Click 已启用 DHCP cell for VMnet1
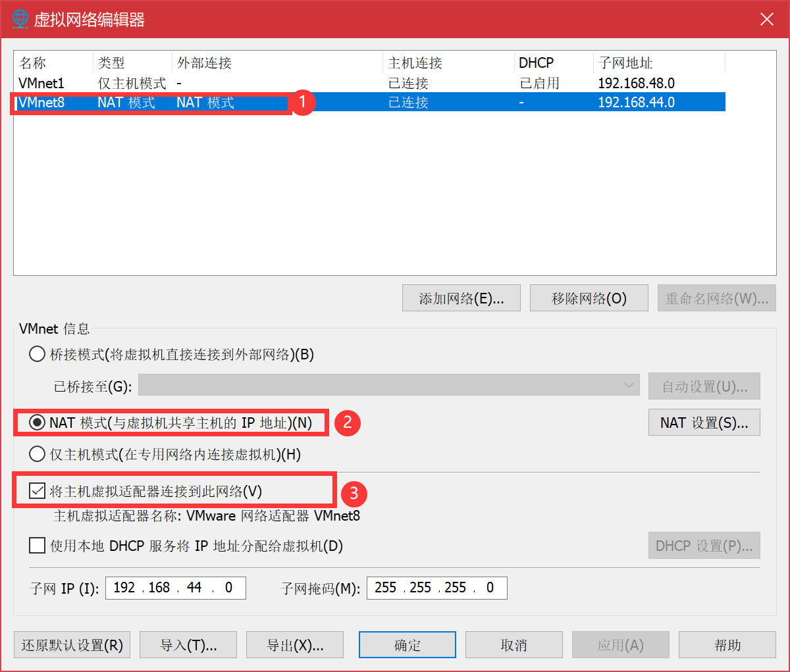This screenshot has height=672, width=790. [x=539, y=83]
